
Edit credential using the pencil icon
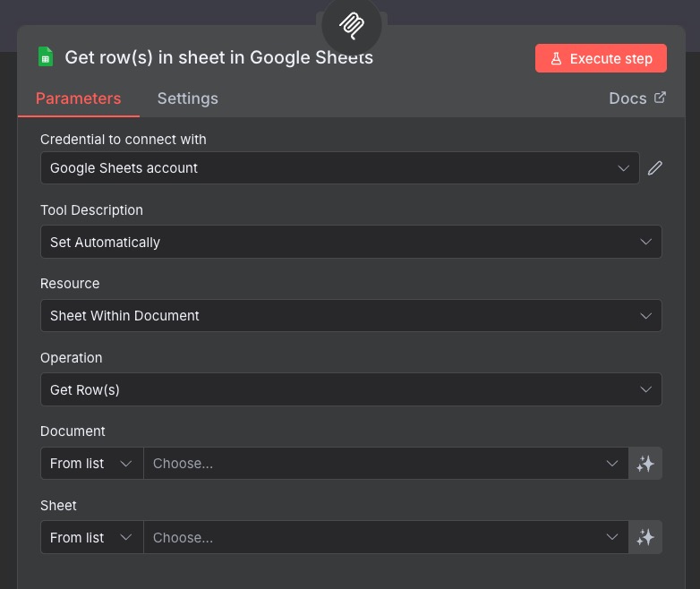(x=655, y=168)
